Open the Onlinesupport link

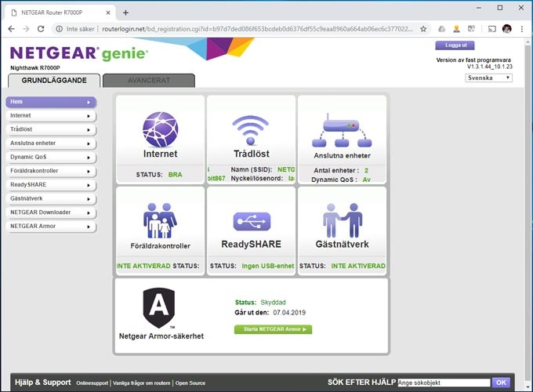coord(92,383)
